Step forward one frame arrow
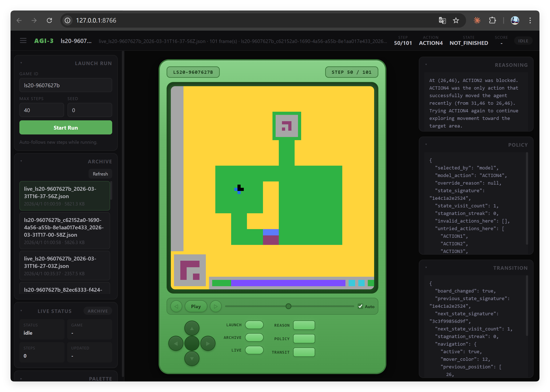This screenshot has height=392, width=550. pos(216,306)
